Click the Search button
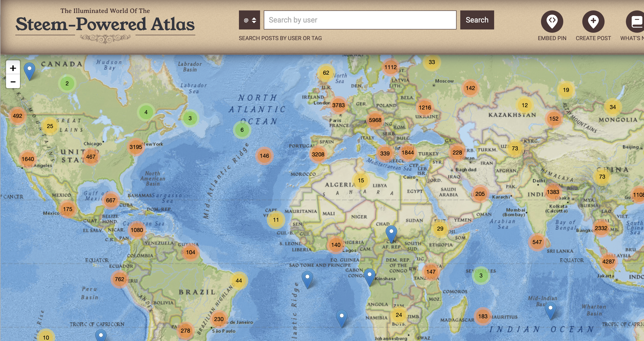 (477, 20)
